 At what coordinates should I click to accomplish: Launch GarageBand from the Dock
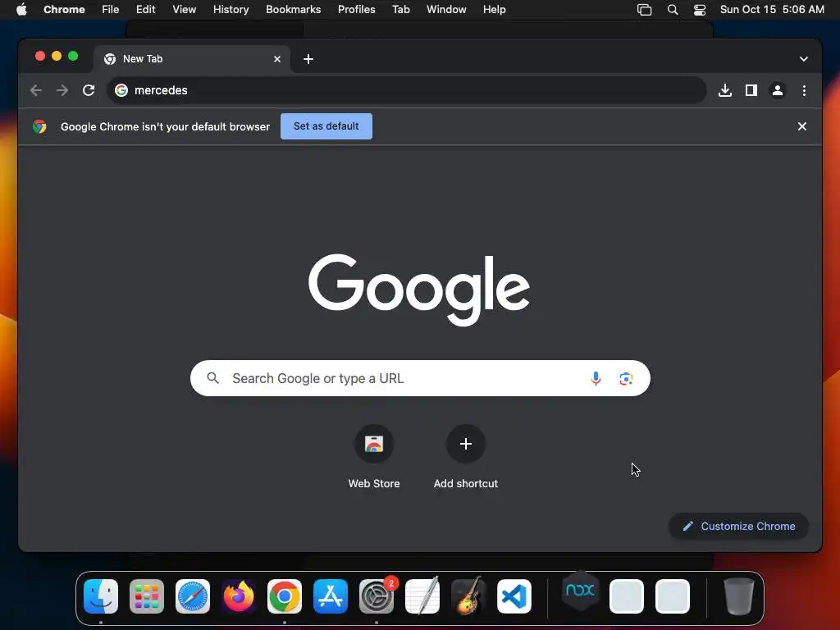(x=468, y=596)
